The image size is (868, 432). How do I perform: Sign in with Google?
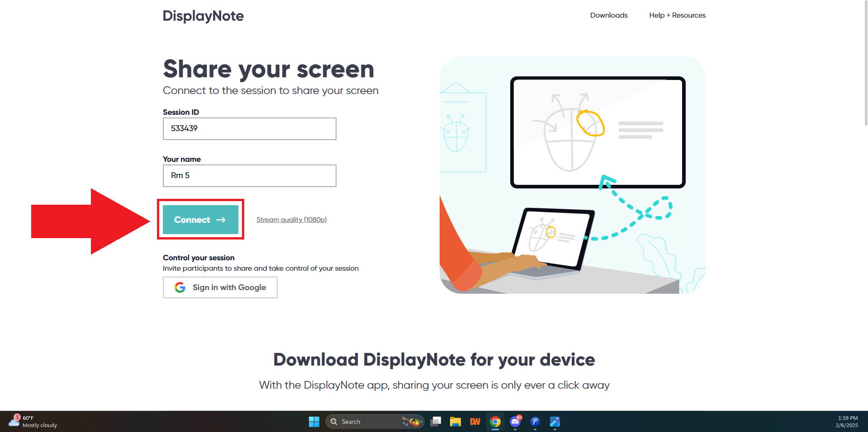[x=220, y=287]
